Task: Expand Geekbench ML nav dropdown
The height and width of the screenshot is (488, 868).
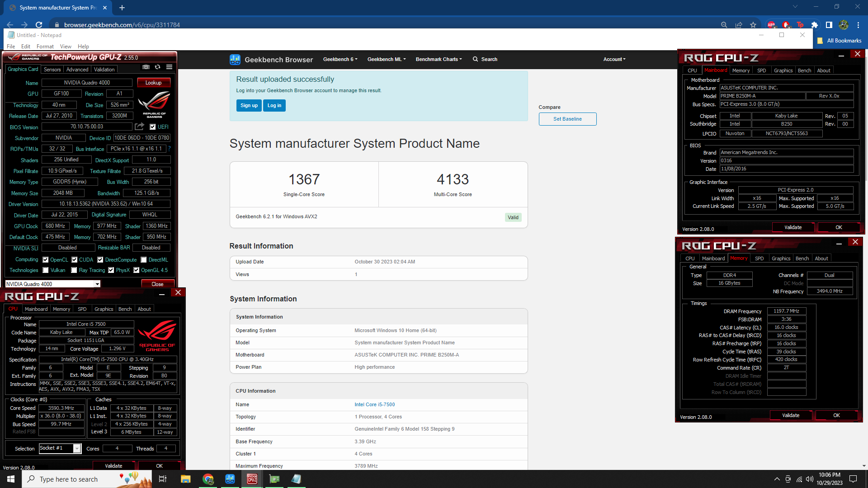Action: [387, 59]
